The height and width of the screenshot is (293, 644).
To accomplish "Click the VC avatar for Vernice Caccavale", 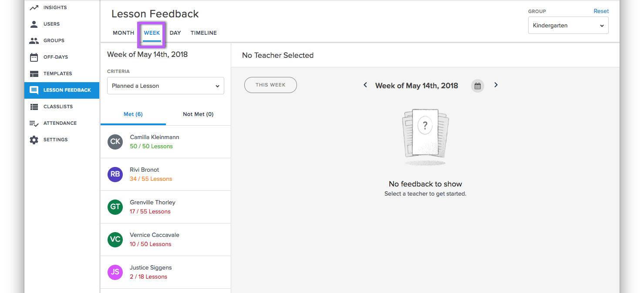I will [115, 240].
